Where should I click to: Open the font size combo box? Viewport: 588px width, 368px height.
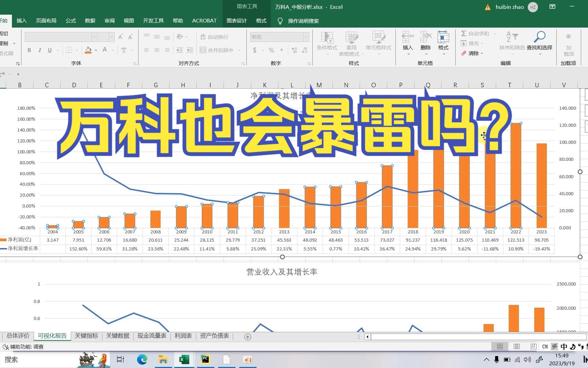[106, 37]
